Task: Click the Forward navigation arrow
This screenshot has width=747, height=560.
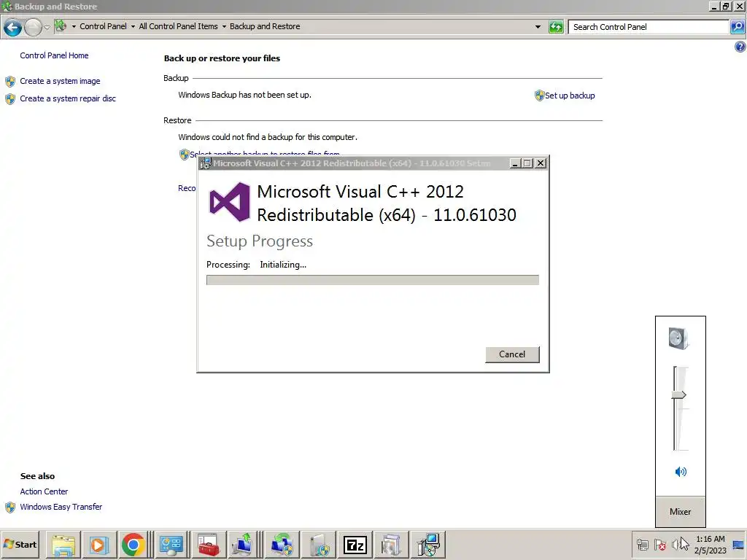Action: pos(33,27)
